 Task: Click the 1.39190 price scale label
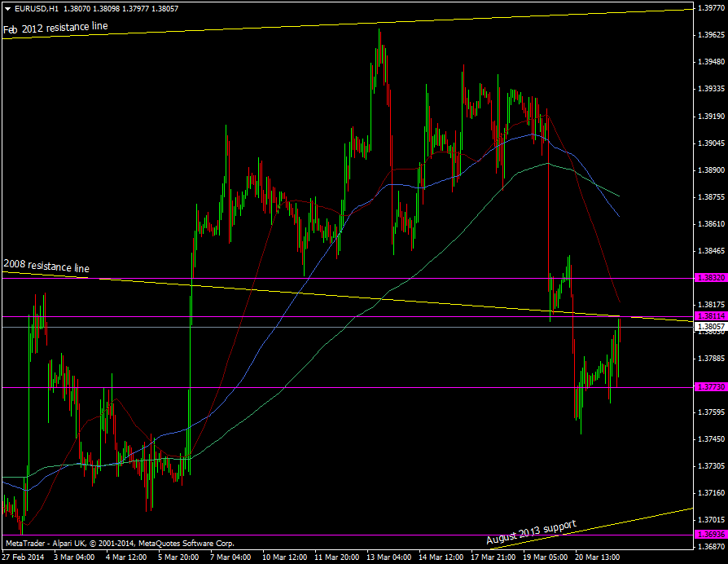pos(711,117)
